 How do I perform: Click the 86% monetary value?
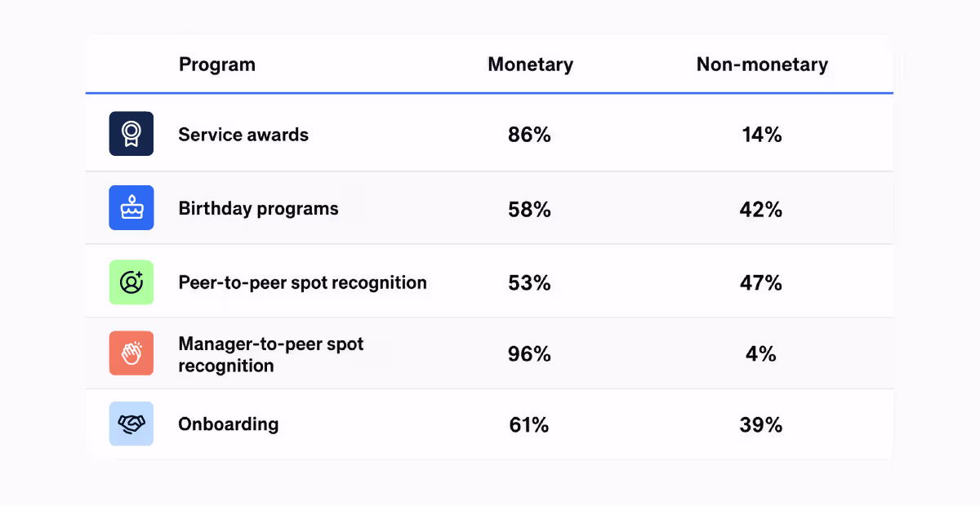[529, 135]
